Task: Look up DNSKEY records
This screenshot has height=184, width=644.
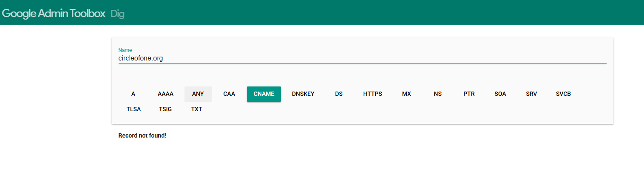Action: point(303,94)
